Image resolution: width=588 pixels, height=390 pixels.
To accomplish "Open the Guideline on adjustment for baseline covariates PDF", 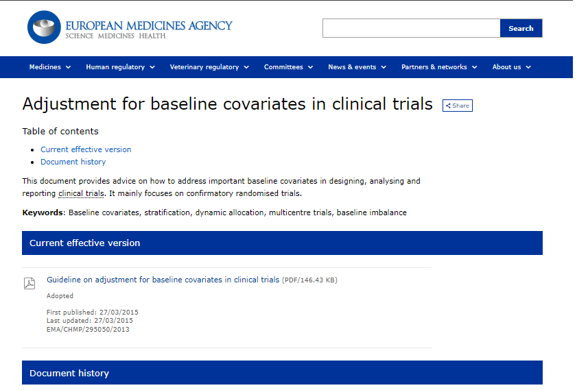I will click(x=163, y=280).
